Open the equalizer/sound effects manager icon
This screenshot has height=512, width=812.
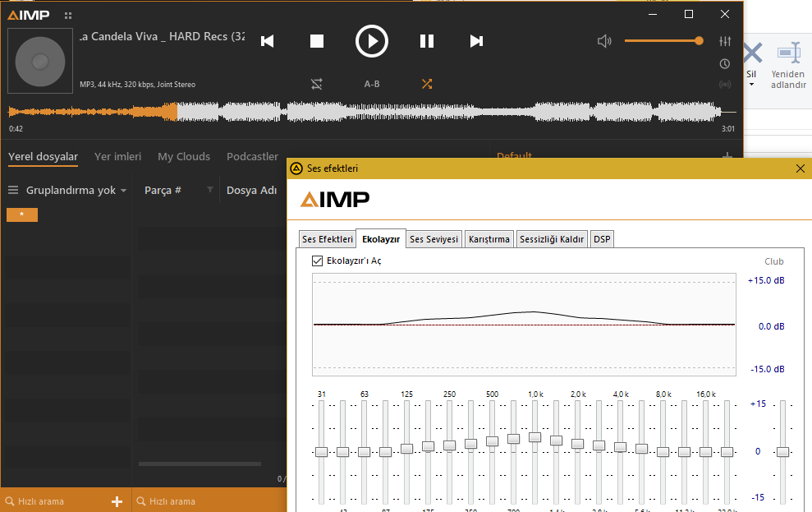point(725,41)
